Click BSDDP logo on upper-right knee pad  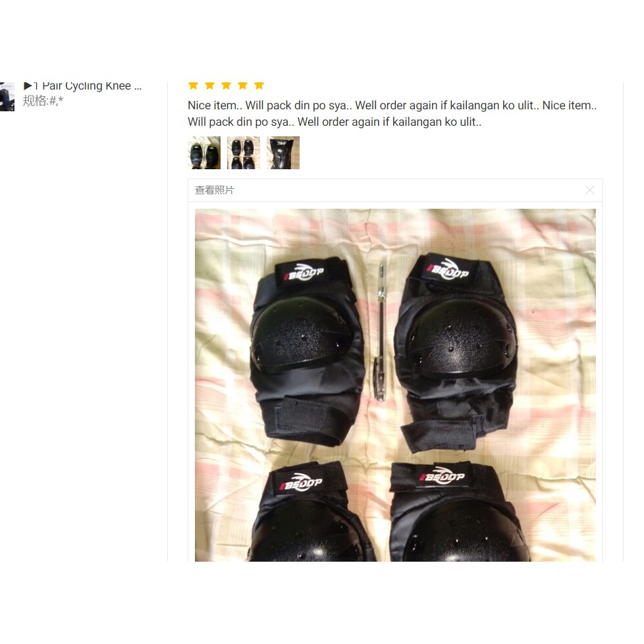pos(448,270)
